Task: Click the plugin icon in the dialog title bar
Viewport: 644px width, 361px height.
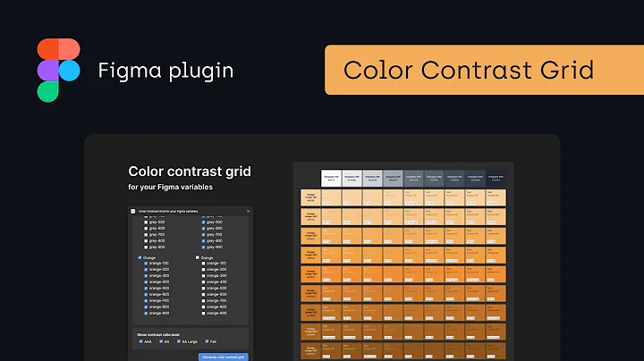Action: point(133,211)
